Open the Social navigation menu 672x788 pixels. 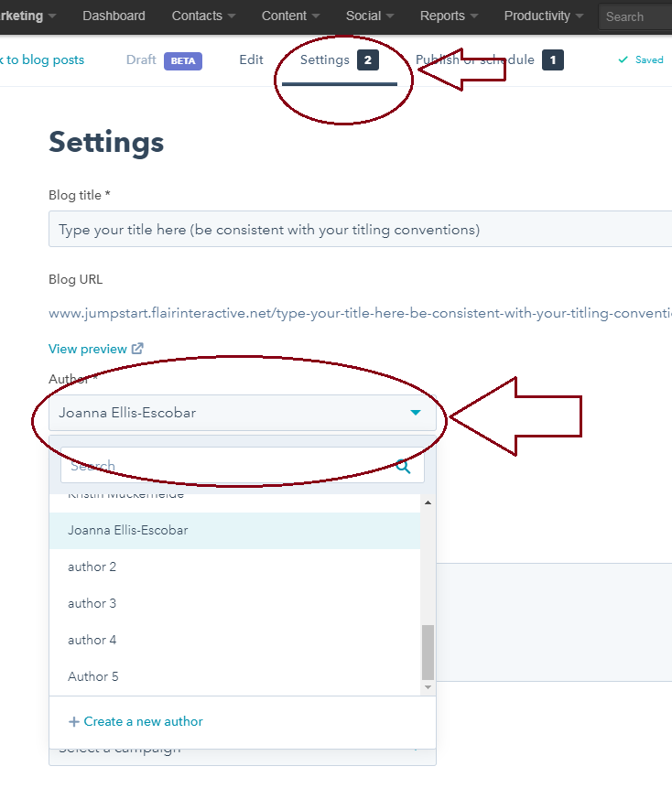click(370, 16)
